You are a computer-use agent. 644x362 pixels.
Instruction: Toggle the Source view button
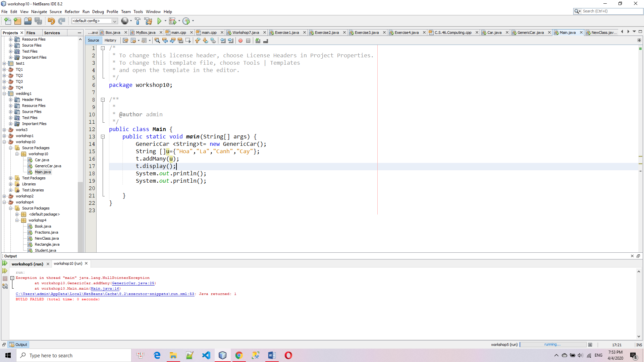tap(93, 40)
